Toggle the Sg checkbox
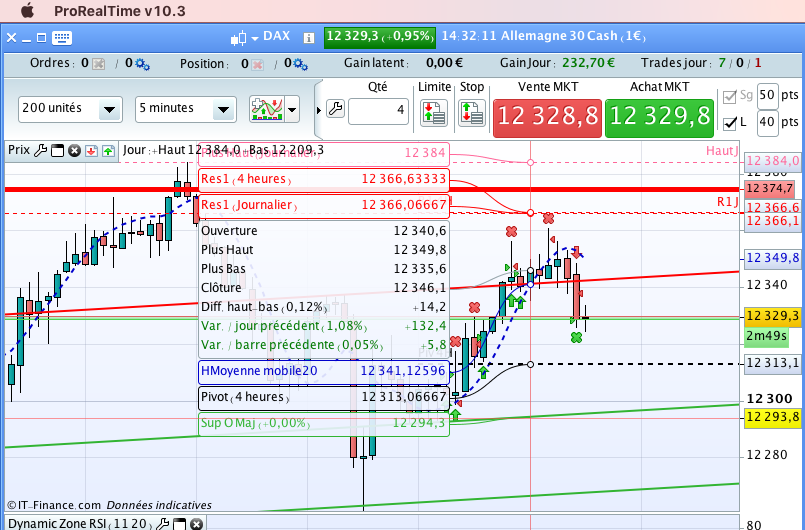 [x=730, y=97]
